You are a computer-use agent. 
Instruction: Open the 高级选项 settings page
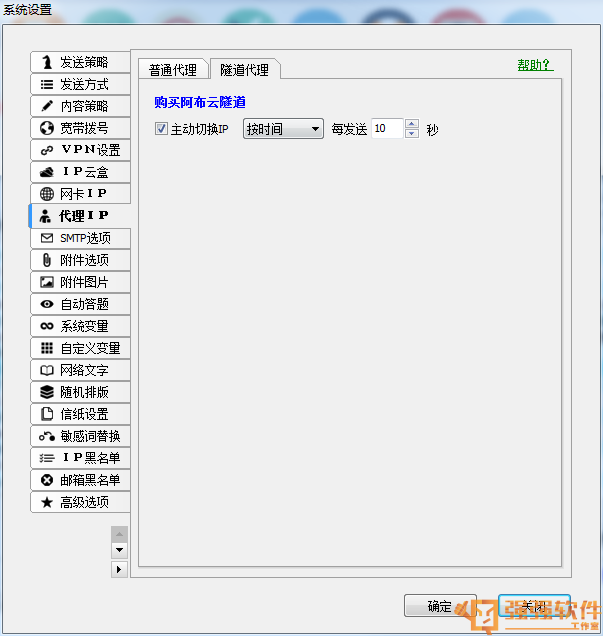tap(80, 502)
